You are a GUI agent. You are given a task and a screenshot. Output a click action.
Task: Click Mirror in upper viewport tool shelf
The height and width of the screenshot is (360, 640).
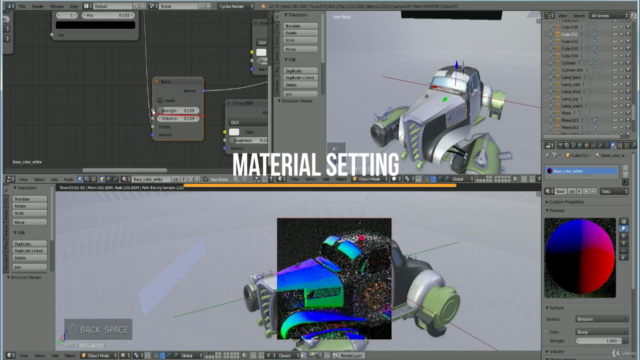[x=300, y=49]
